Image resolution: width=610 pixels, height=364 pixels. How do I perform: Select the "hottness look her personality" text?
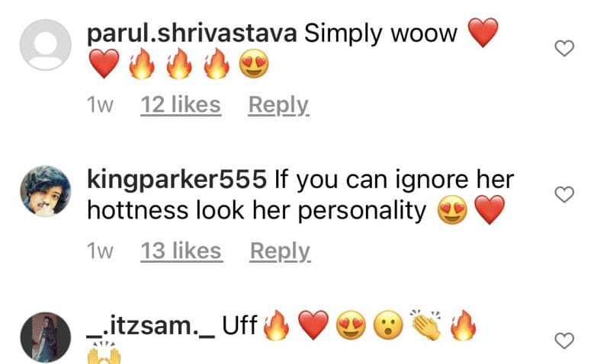[x=257, y=211]
